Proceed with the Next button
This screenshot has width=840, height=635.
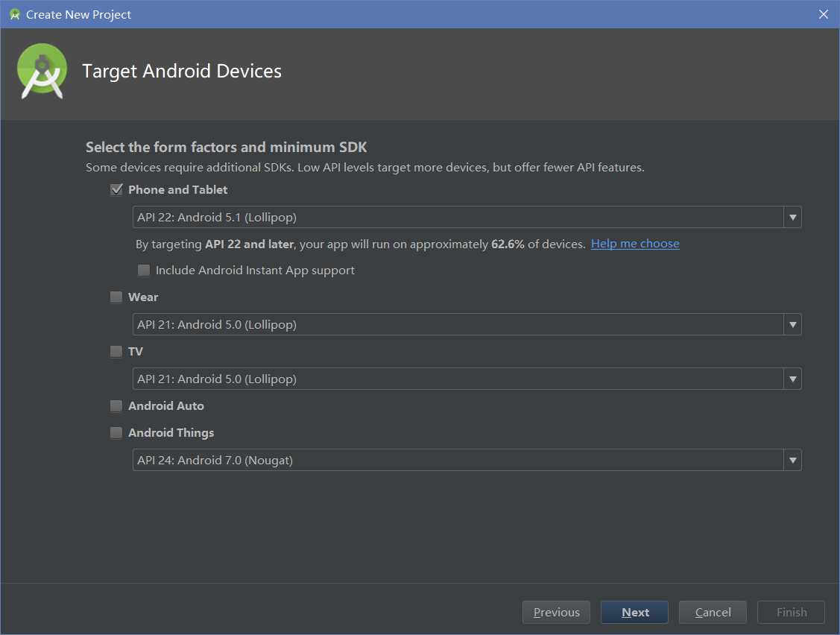(635, 612)
